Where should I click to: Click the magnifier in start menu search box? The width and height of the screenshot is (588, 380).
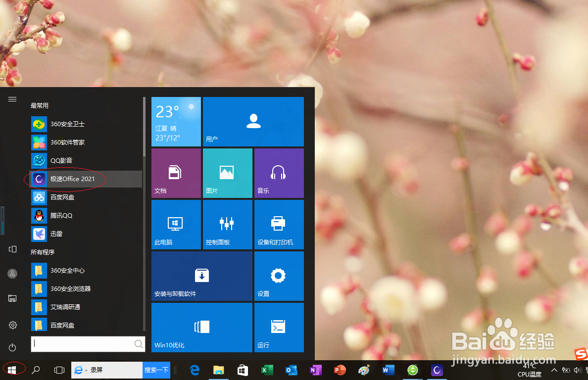tap(139, 344)
